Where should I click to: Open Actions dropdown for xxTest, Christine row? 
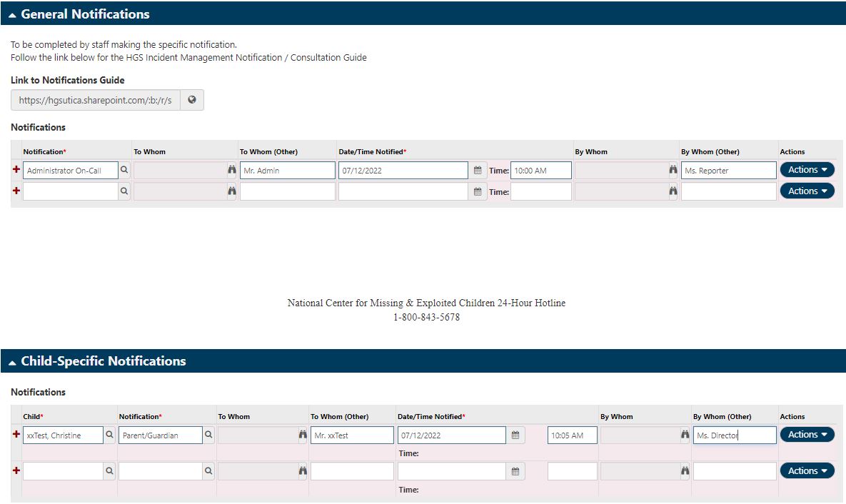(807, 434)
